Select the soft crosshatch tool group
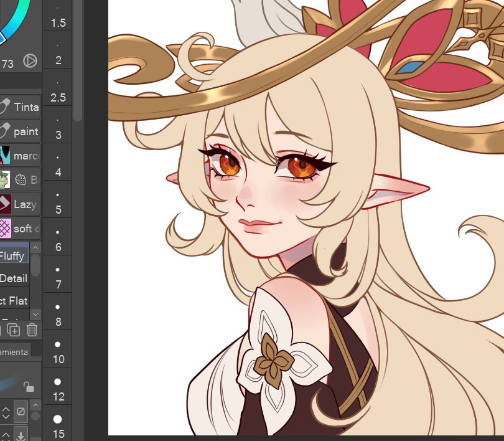 [20, 229]
